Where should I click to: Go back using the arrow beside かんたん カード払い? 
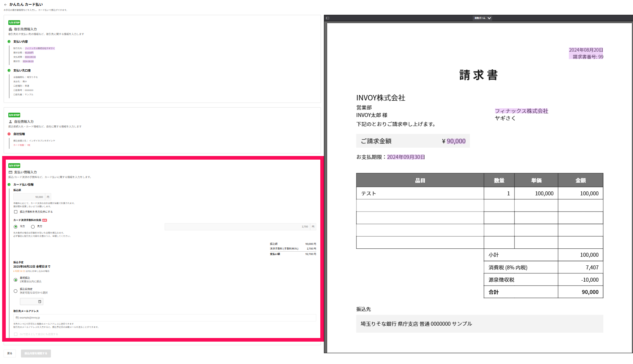5,5
